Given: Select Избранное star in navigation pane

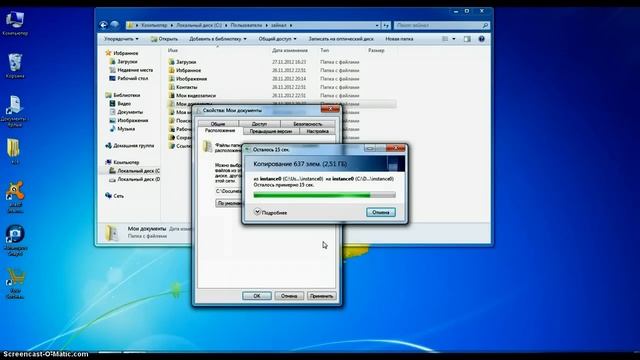Looking at the screenshot, I should (122, 53).
